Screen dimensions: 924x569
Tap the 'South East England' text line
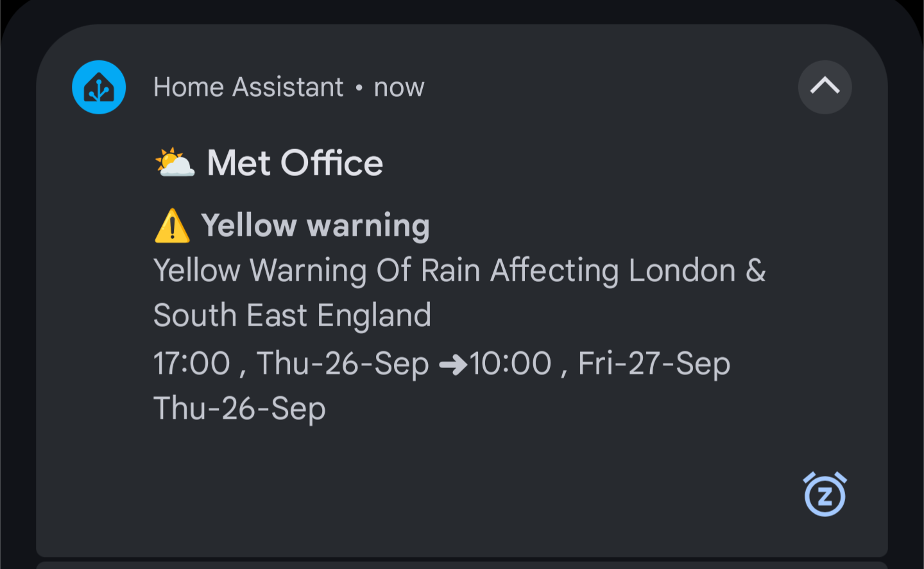292,316
